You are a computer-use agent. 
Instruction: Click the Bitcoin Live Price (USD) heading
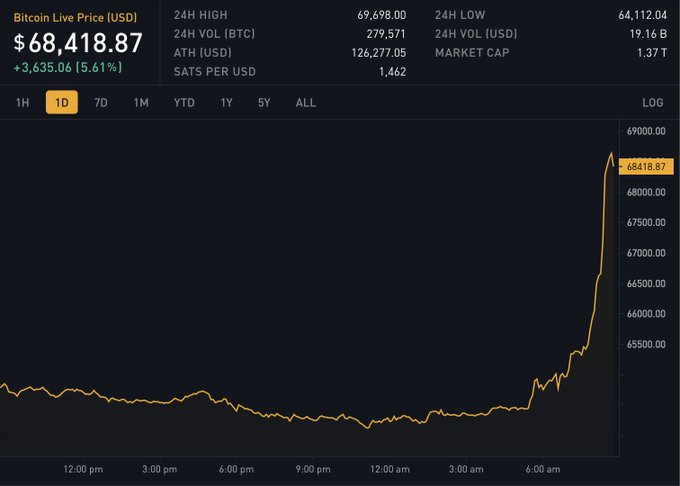[75, 18]
